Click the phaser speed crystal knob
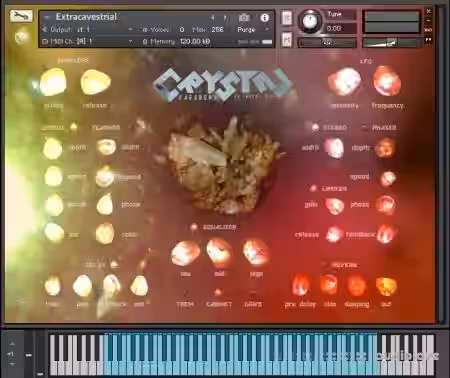The height and width of the screenshot is (378, 450). point(388,178)
